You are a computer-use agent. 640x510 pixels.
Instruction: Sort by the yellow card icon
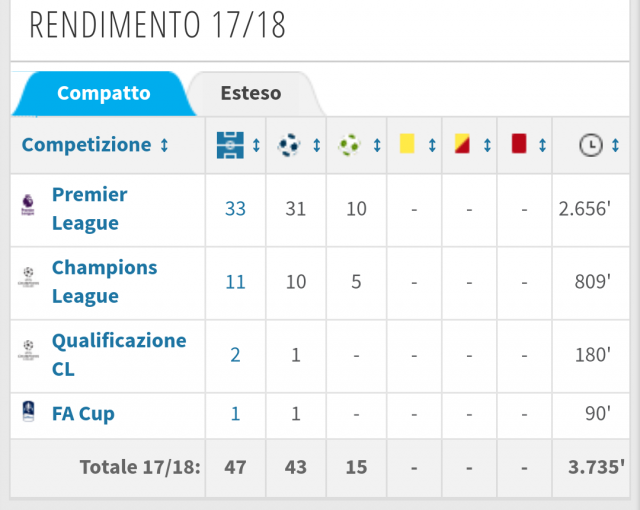point(407,145)
